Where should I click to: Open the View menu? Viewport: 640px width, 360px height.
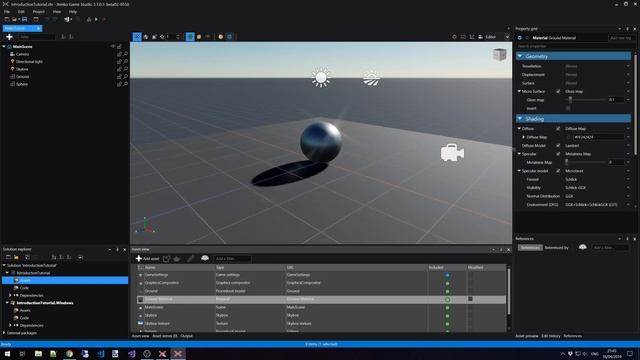pyautogui.click(x=57, y=12)
